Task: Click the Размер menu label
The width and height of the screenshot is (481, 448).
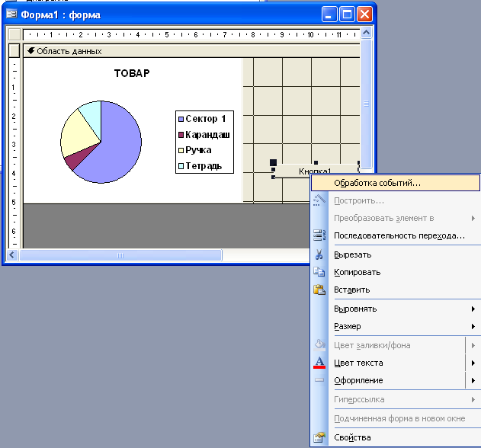Action: coord(348,326)
